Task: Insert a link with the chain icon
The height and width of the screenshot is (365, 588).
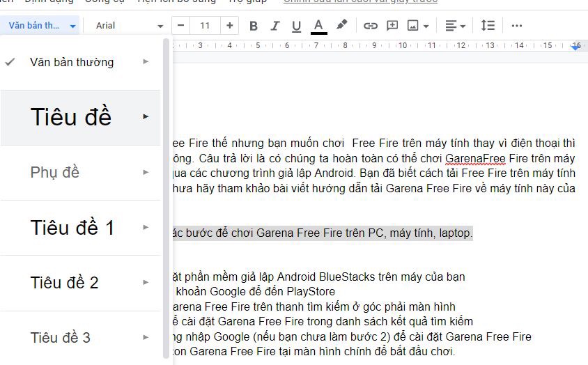Action: tap(370, 26)
